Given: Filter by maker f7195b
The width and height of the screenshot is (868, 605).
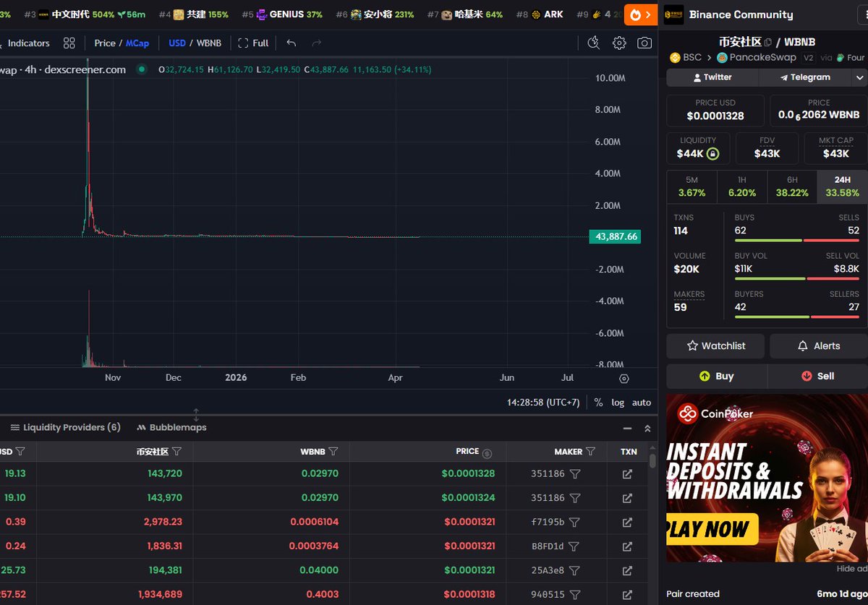Looking at the screenshot, I should pos(574,522).
